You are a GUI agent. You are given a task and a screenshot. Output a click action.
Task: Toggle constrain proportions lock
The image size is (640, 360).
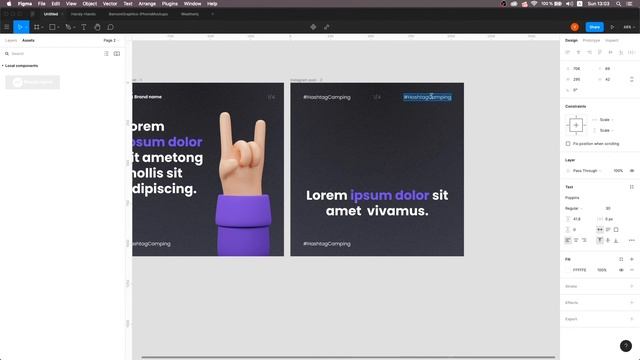(x=632, y=79)
